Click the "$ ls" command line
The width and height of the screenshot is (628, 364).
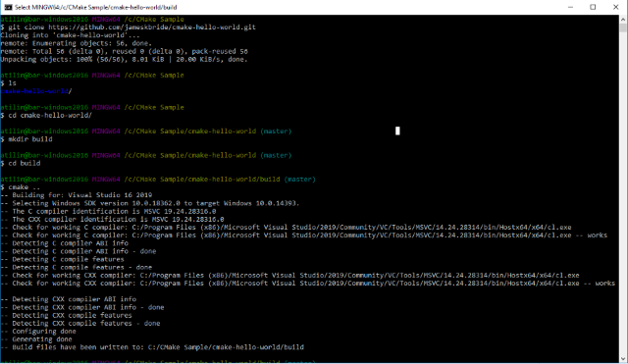(9, 83)
